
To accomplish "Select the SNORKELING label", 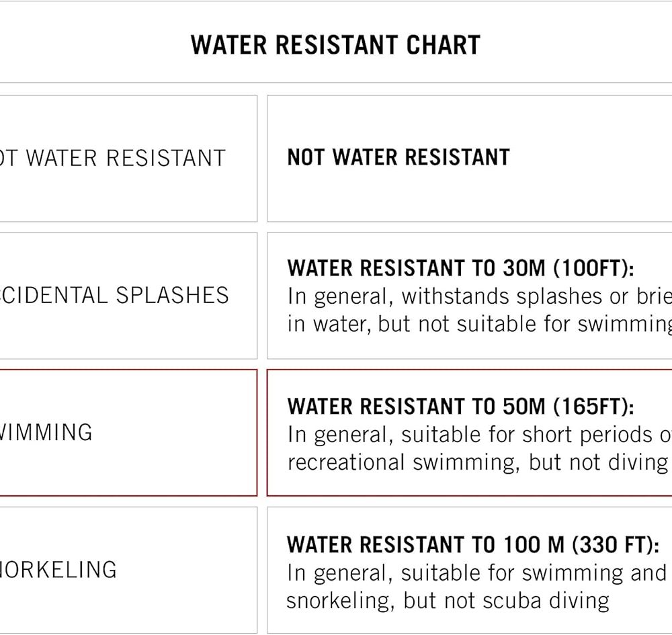I will point(58,570).
